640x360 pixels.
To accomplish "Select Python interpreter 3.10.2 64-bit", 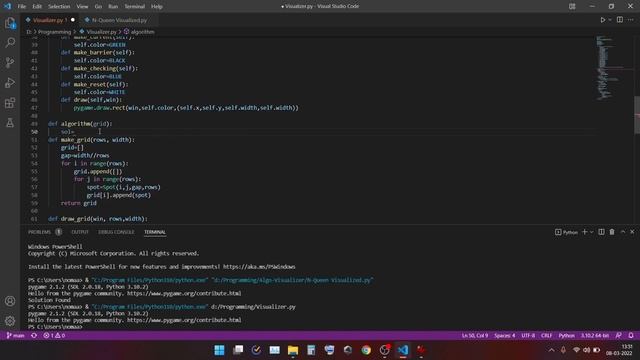I will pos(595,336).
